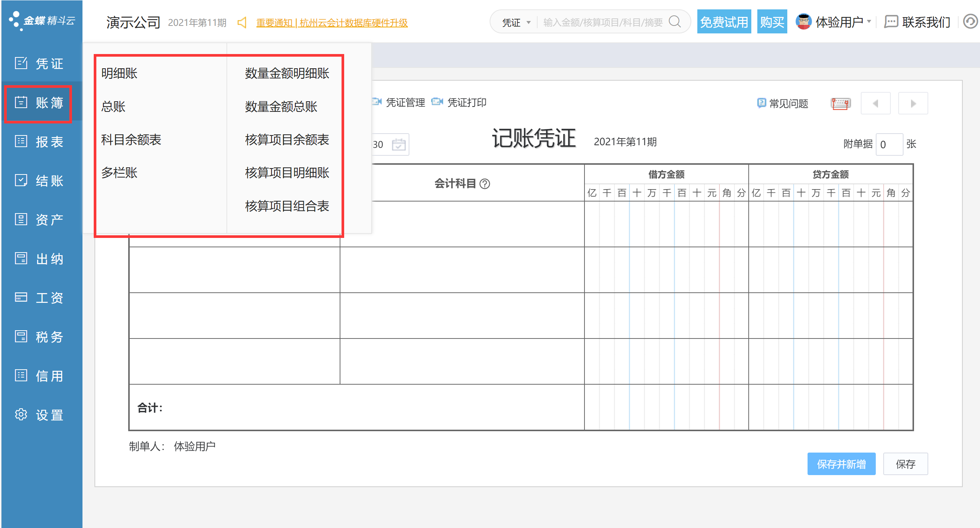Click the notification speaker icon
Viewport: 980px width, 528px height.
[x=242, y=23]
